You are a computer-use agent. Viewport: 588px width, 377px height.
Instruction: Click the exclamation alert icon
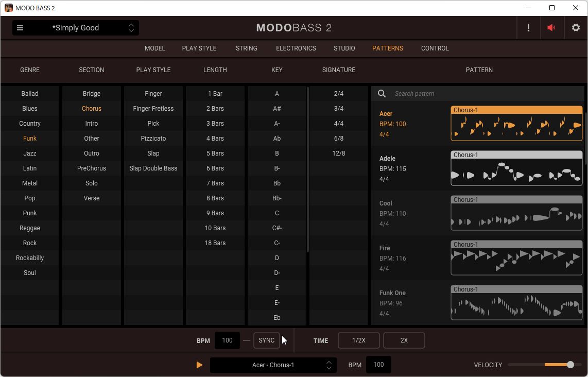(x=528, y=28)
